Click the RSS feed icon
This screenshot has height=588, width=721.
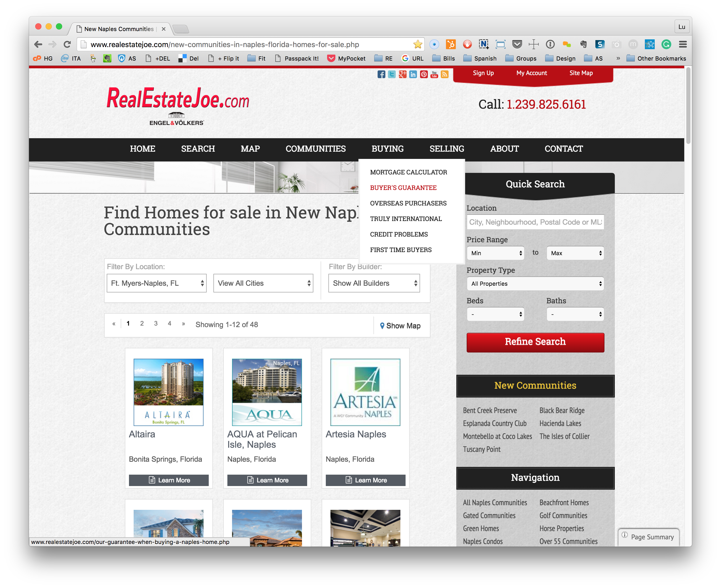[x=444, y=74]
